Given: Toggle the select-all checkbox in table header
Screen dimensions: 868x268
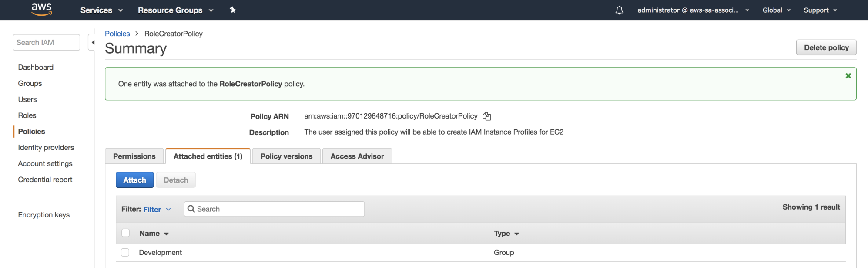Looking at the screenshot, I should click(126, 233).
